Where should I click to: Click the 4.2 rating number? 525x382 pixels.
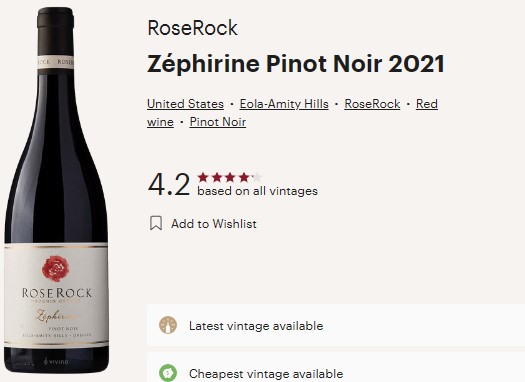(x=169, y=184)
